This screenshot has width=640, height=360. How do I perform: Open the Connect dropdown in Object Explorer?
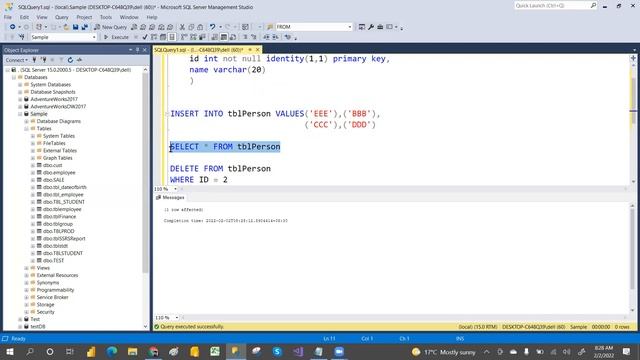16,60
